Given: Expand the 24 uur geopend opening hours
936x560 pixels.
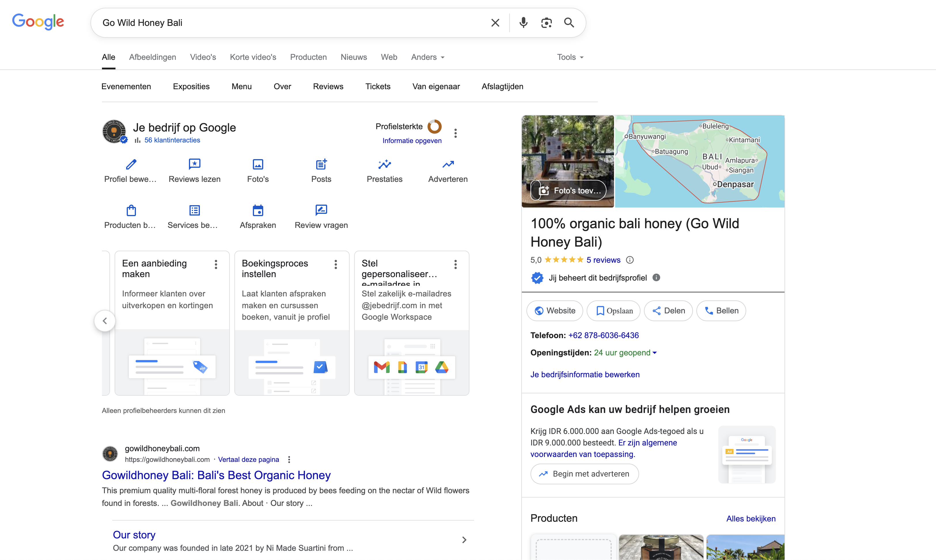Looking at the screenshot, I should tap(625, 353).
